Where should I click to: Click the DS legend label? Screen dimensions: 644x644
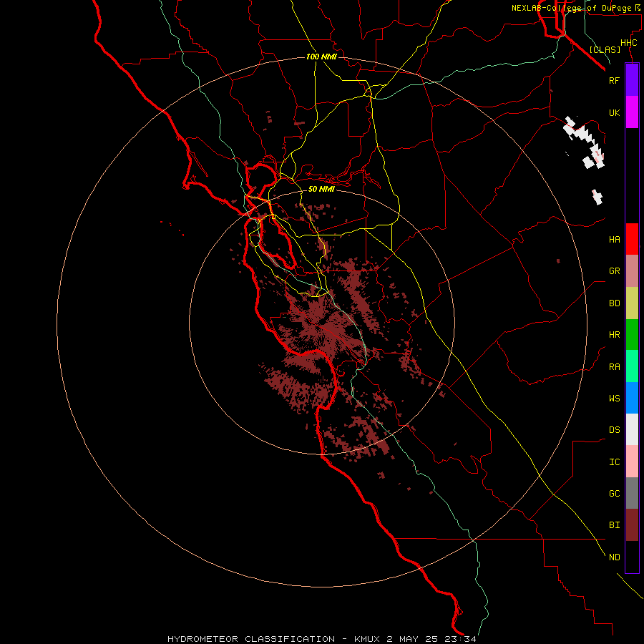tap(614, 430)
